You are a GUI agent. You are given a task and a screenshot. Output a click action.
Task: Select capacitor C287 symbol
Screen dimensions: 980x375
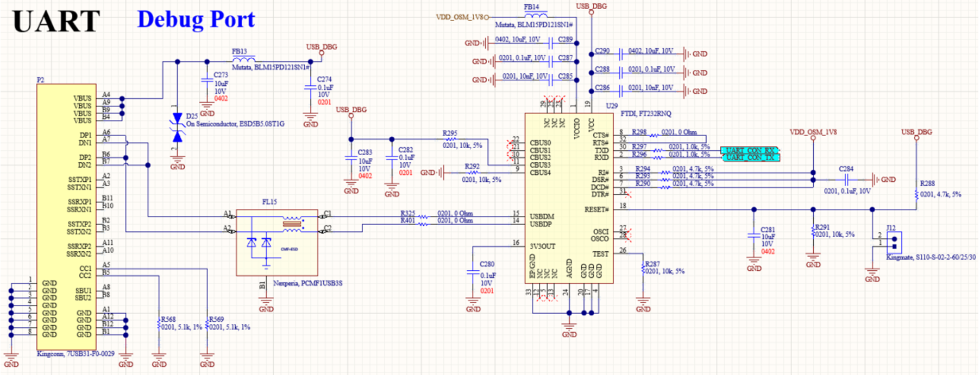(551, 61)
